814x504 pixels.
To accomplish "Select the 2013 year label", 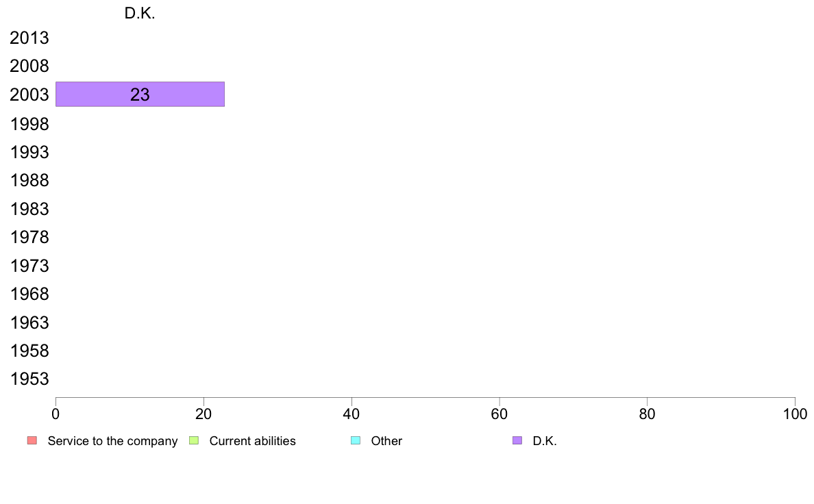I will pyautogui.click(x=29, y=38).
